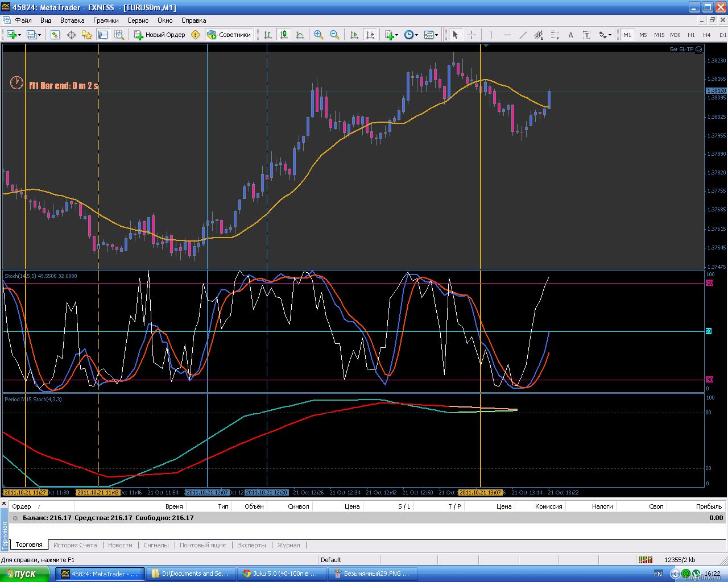Select the Crosshair cursor tool
The image size is (728, 582).
tap(471, 35)
